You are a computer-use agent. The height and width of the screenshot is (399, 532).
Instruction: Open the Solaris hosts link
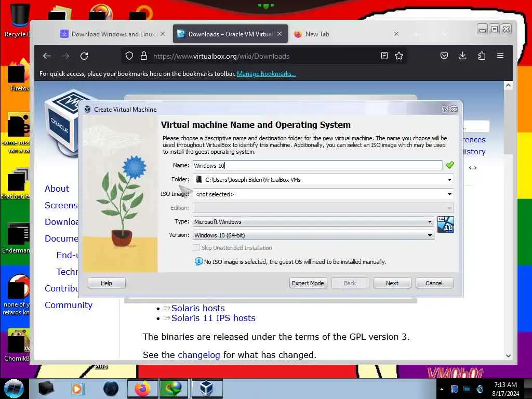click(x=198, y=308)
